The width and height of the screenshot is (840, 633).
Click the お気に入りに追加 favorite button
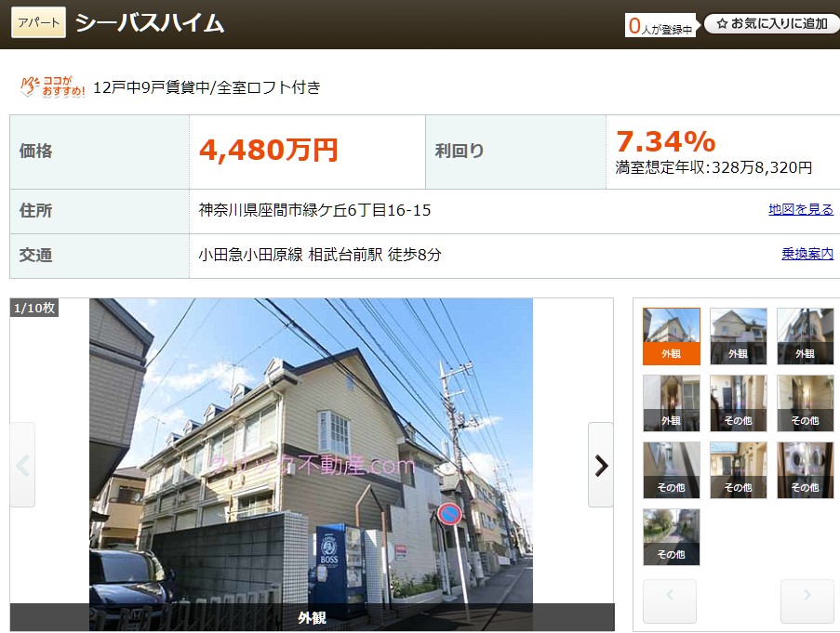pos(771,24)
